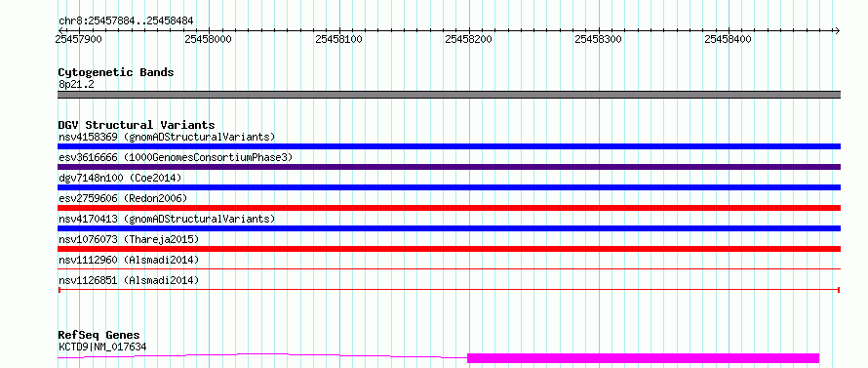
Task: Click the nsv4170413 gnomAD label
Action: [167, 219]
